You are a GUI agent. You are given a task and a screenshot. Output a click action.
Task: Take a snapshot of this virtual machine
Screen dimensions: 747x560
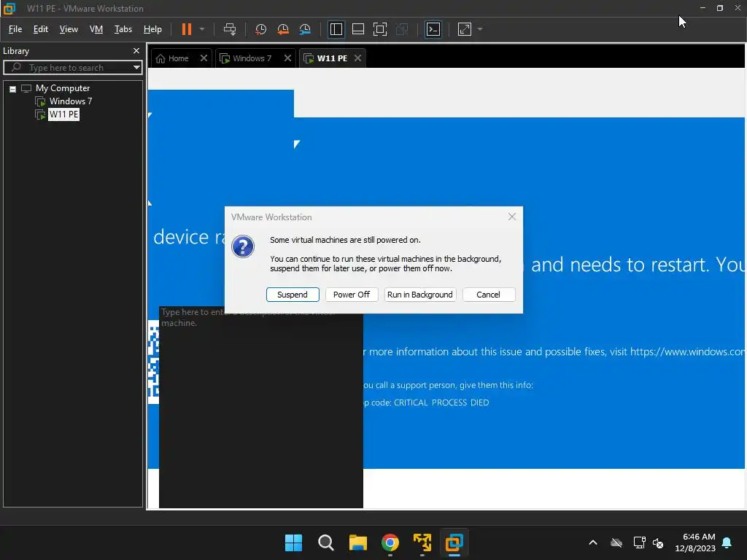click(x=260, y=29)
